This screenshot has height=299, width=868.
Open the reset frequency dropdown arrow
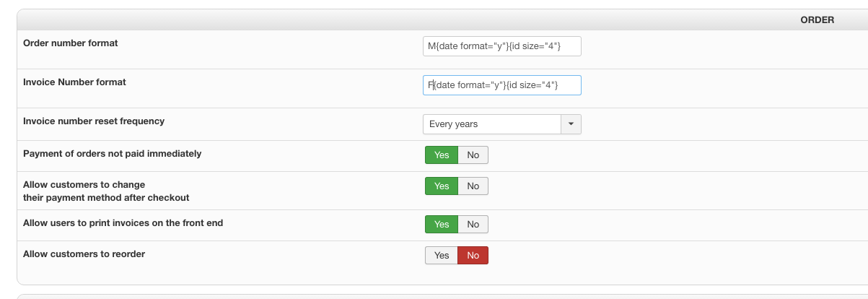tap(571, 124)
